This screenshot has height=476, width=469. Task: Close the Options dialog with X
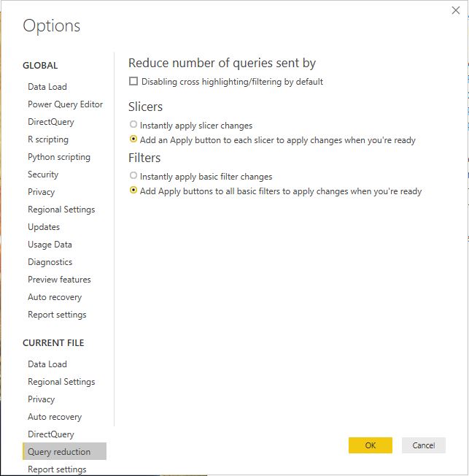tap(456, 10)
